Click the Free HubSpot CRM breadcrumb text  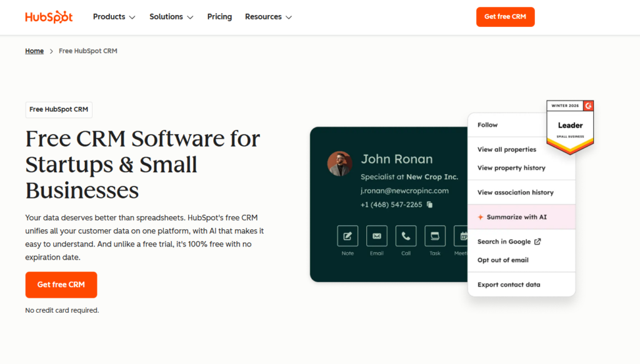87,51
